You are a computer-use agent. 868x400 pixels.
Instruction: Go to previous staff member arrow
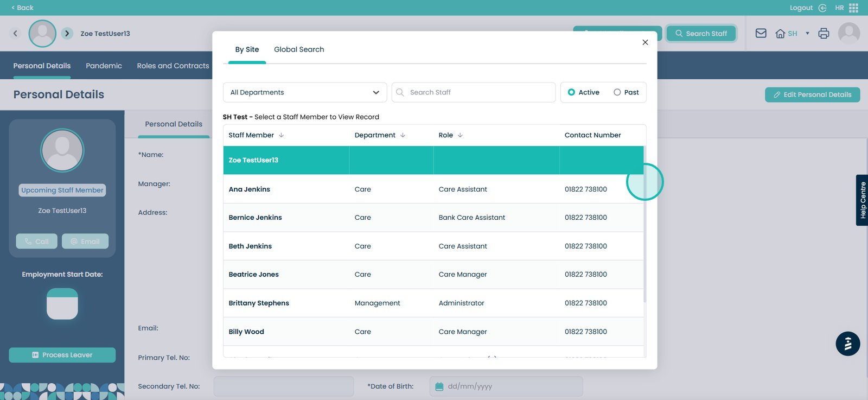[15, 33]
